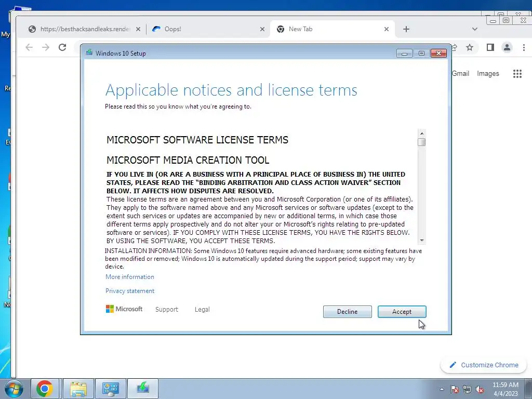This screenshot has width=532, height=399.
Task: Close the New Tab tab
Action: coord(387,29)
